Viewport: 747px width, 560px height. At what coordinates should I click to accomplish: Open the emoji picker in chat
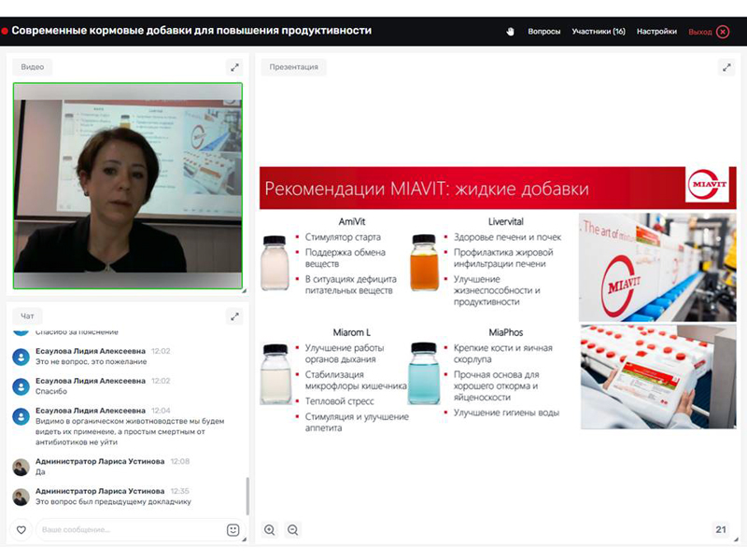(233, 530)
